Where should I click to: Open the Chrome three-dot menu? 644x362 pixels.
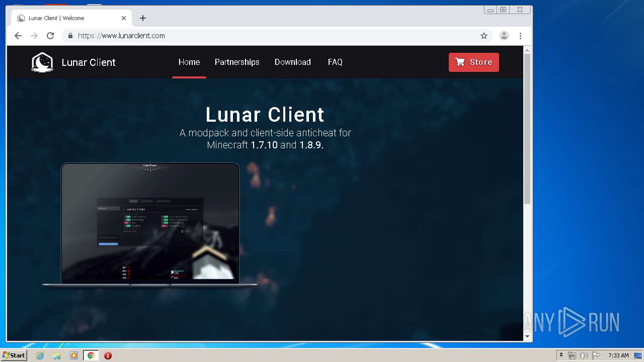pyautogui.click(x=520, y=36)
